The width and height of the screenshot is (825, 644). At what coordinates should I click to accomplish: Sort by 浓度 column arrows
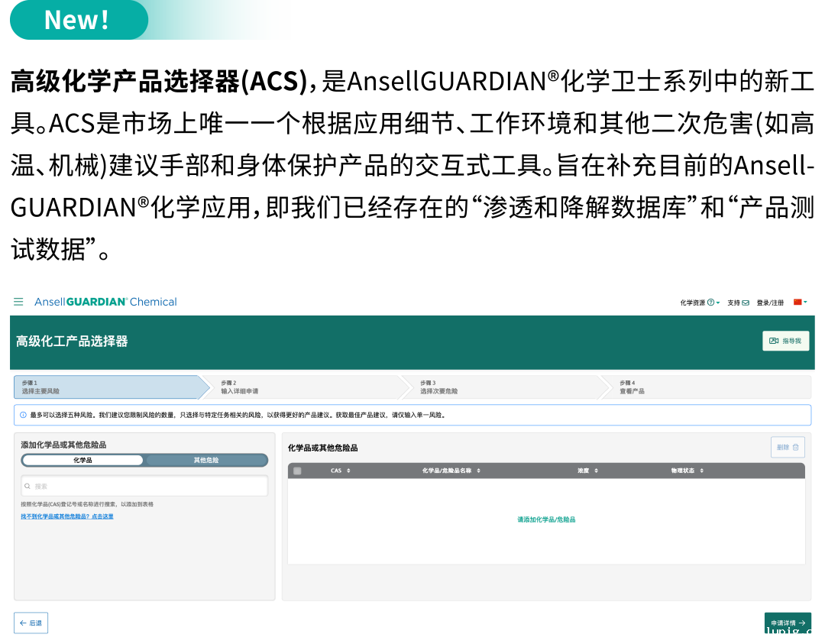tap(596, 471)
